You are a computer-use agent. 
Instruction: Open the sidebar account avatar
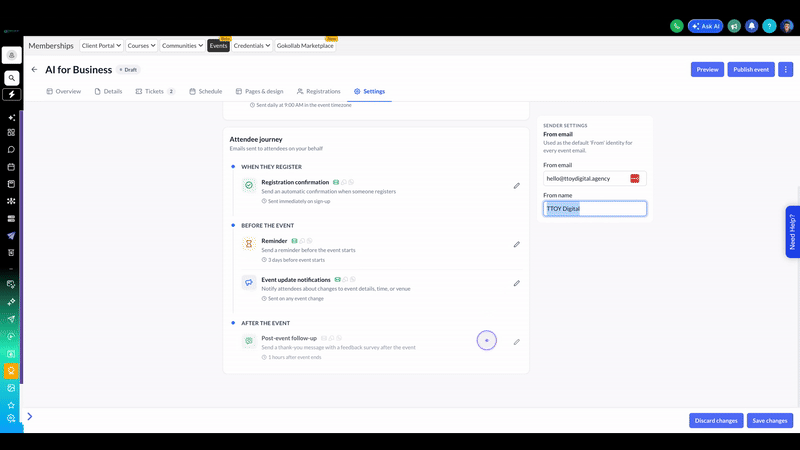click(11, 55)
